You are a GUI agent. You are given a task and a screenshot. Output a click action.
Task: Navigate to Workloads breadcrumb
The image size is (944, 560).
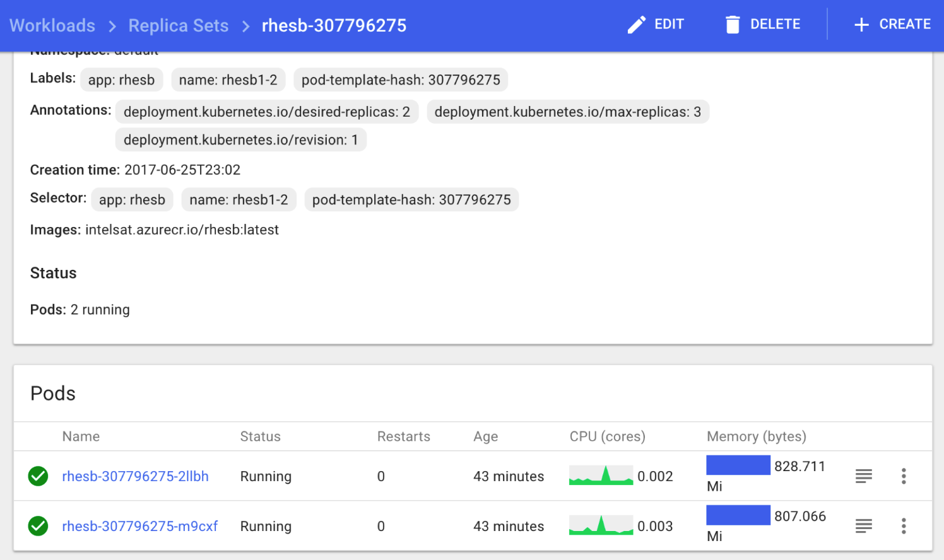[x=52, y=26]
